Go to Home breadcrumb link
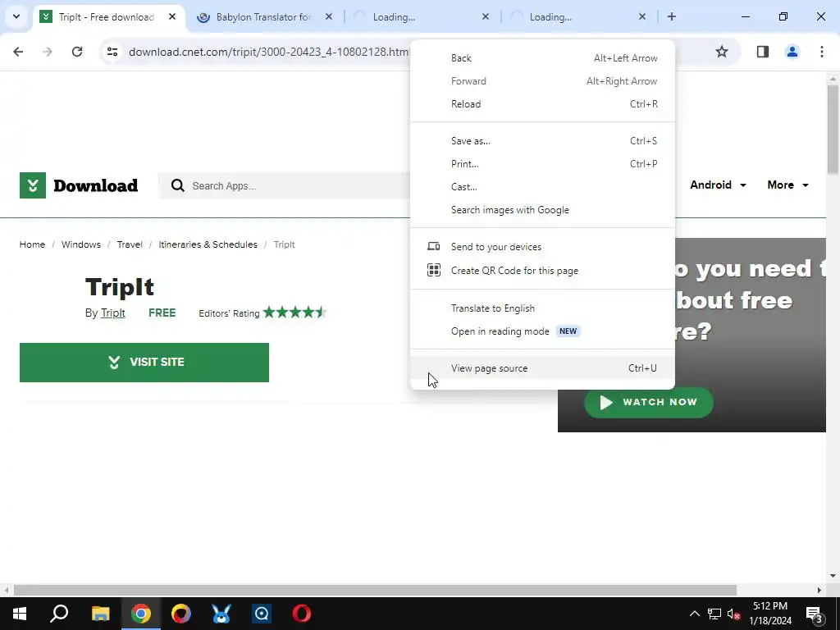 click(x=32, y=244)
